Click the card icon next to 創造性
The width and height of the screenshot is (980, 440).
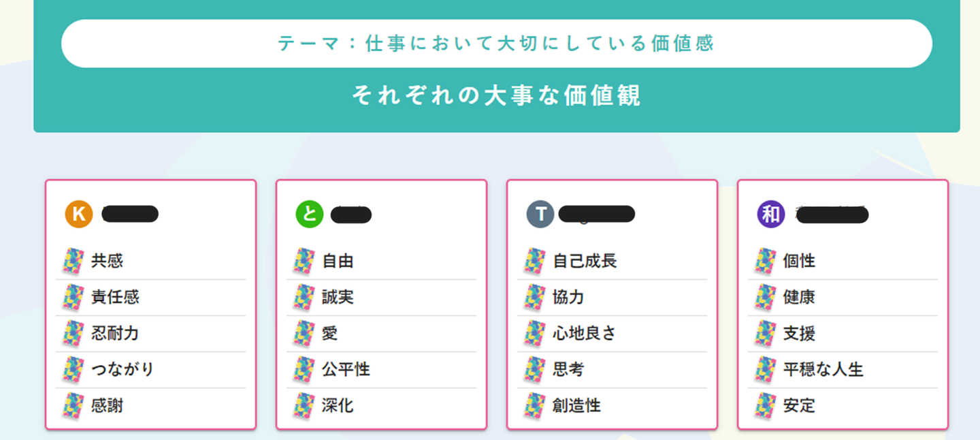click(535, 406)
